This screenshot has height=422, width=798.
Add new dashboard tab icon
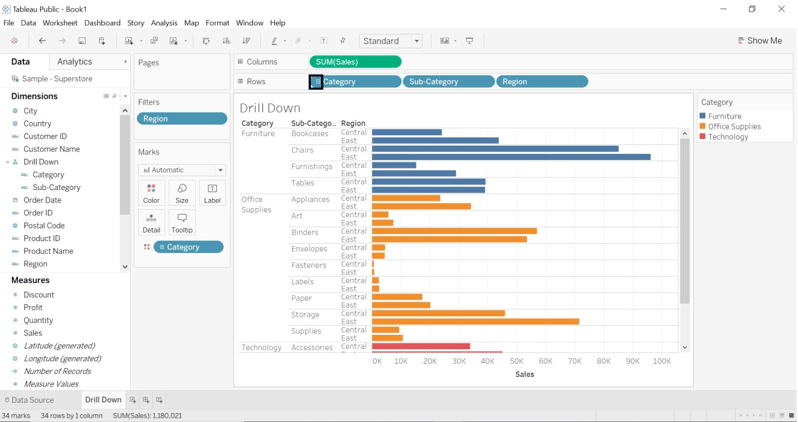tap(146, 400)
